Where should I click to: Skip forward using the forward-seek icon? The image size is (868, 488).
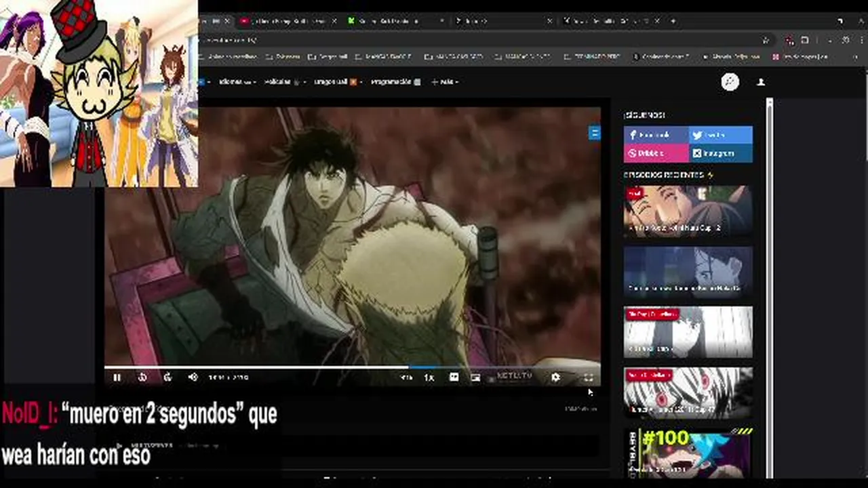(167, 378)
